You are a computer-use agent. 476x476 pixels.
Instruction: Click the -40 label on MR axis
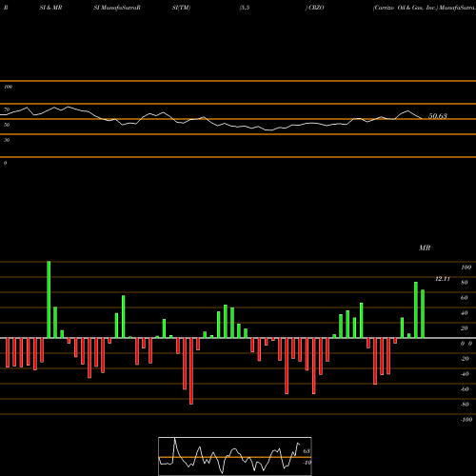tap(465, 374)
